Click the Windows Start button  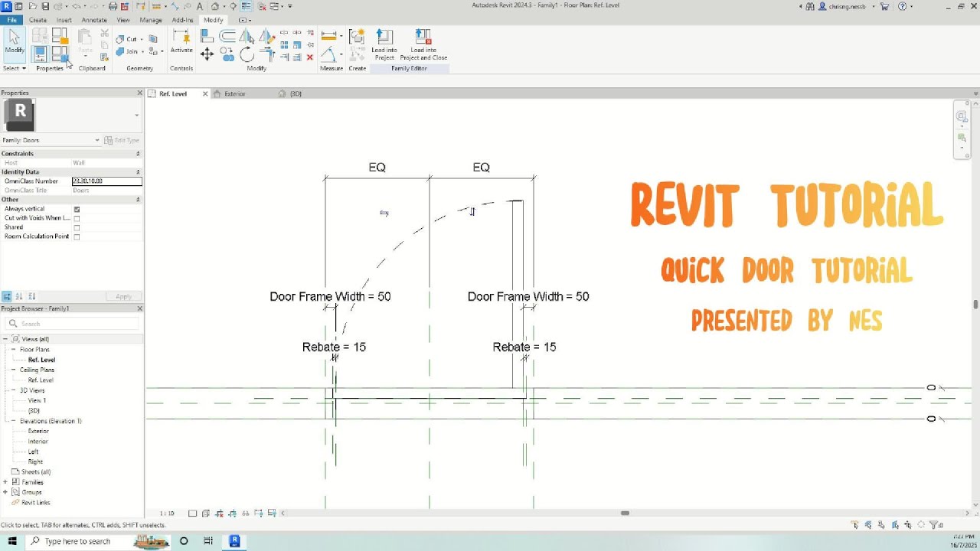click(13, 541)
